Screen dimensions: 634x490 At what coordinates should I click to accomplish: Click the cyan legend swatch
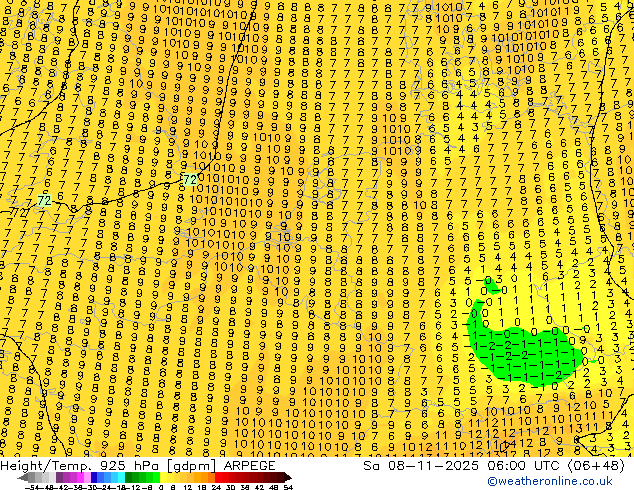coord(121,477)
